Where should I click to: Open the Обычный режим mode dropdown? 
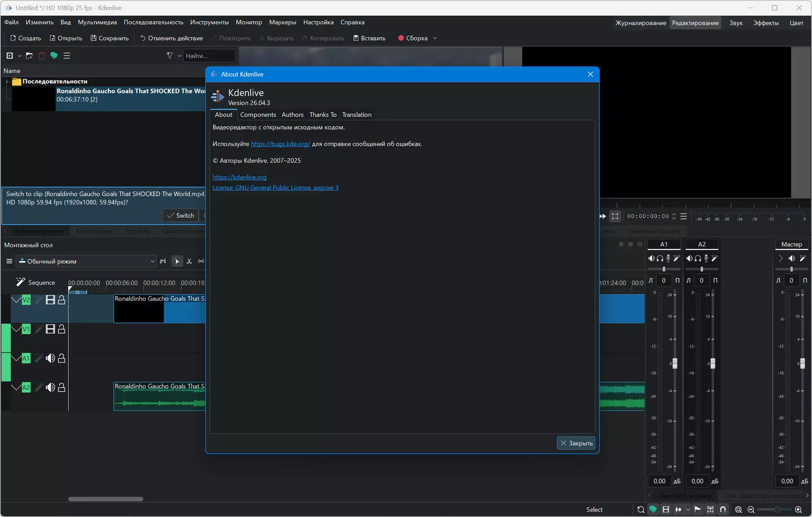pos(86,262)
